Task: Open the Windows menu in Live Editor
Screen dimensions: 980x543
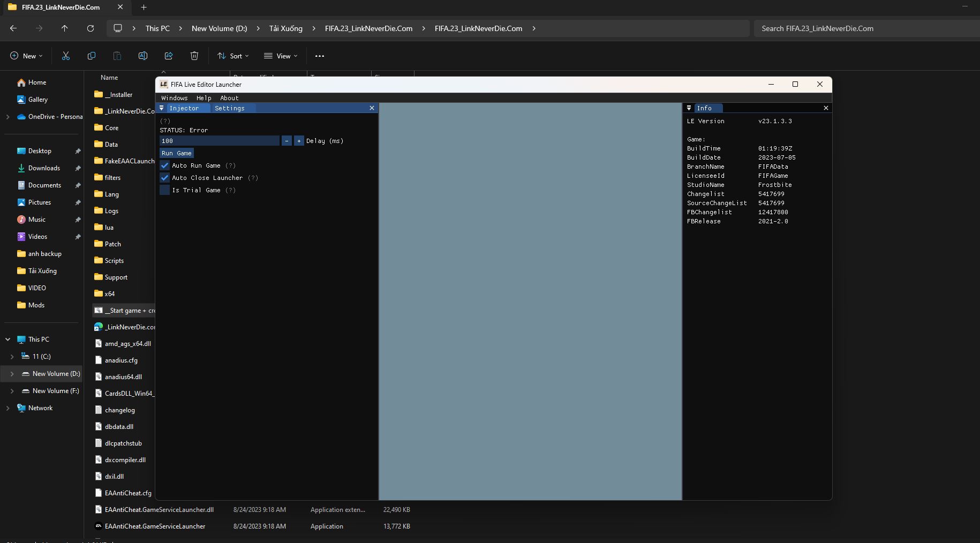Action: [x=175, y=98]
